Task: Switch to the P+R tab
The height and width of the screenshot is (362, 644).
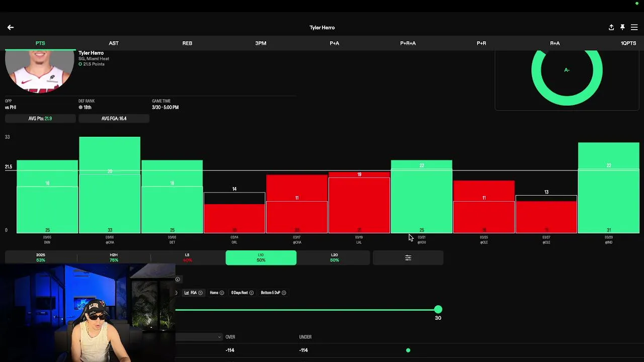Action: click(x=481, y=43)
